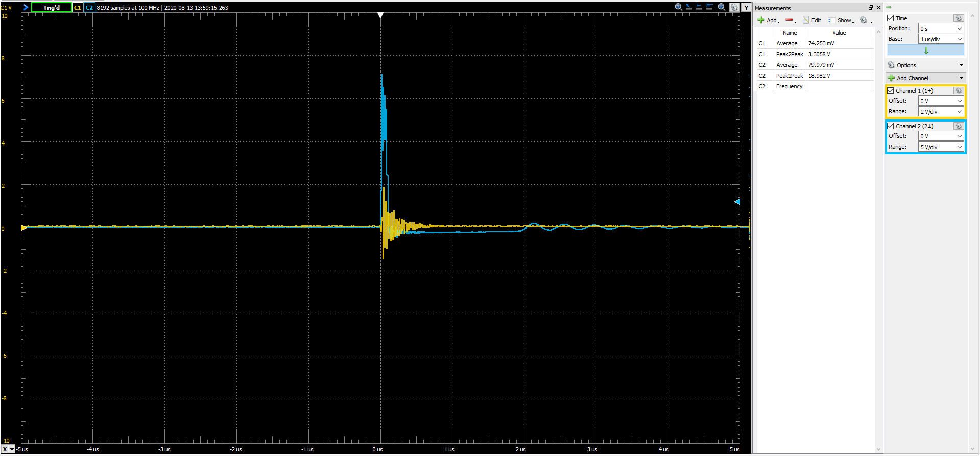Toggle the Time checkbox

coord(891,18)
